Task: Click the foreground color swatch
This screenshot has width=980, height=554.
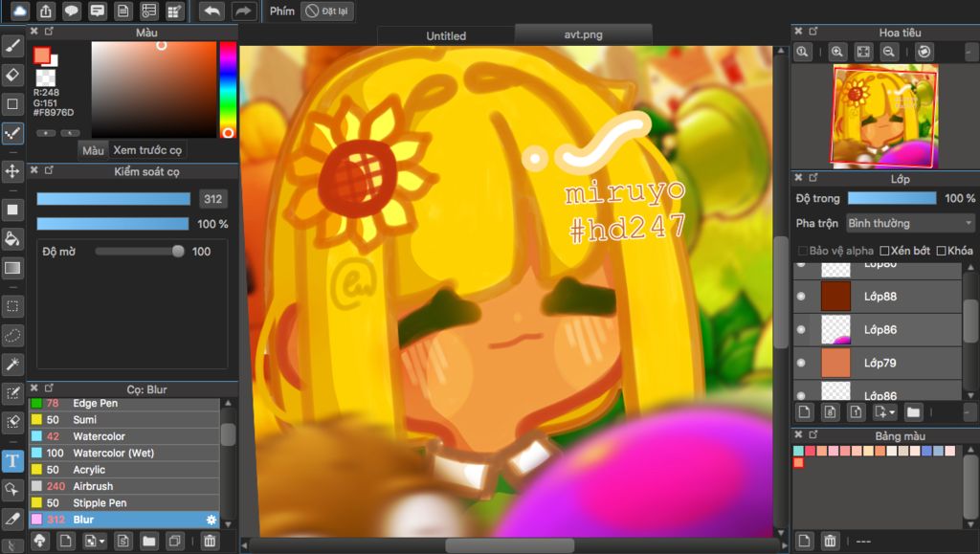Action: (x=42, y=55)
